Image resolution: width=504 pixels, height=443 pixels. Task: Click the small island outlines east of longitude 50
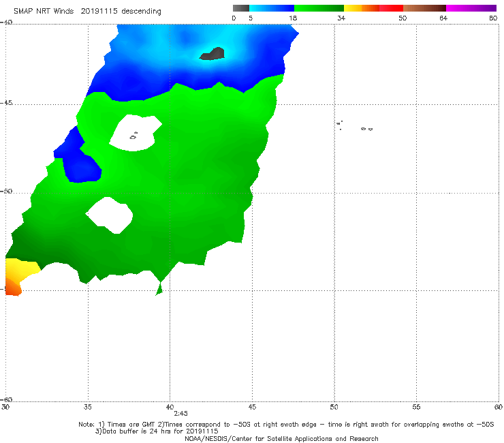coord(355,126)
